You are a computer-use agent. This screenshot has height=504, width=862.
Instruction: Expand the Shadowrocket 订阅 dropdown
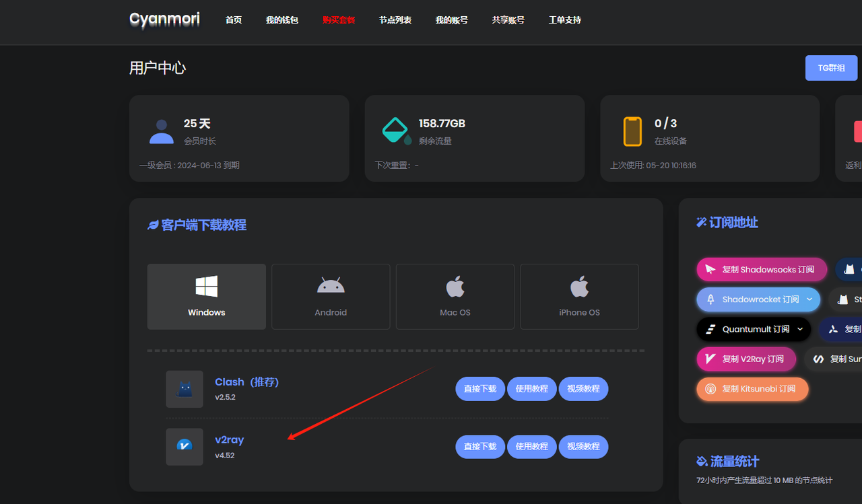809,299
